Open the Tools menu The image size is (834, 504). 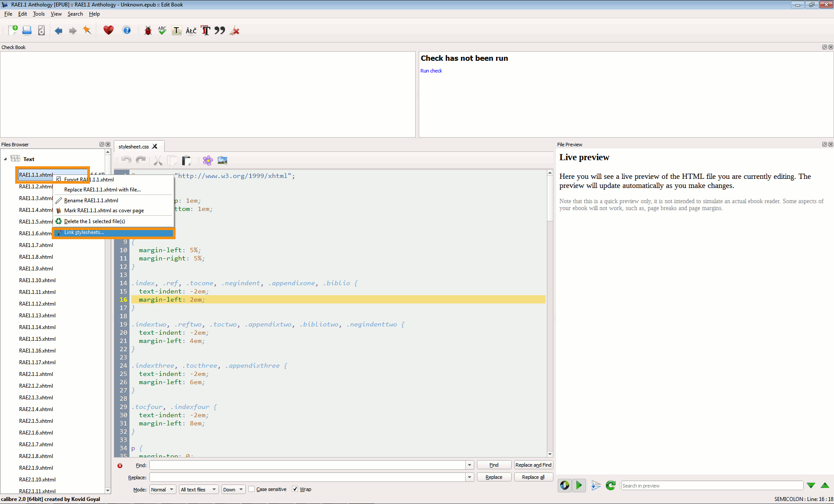point(39,14)
